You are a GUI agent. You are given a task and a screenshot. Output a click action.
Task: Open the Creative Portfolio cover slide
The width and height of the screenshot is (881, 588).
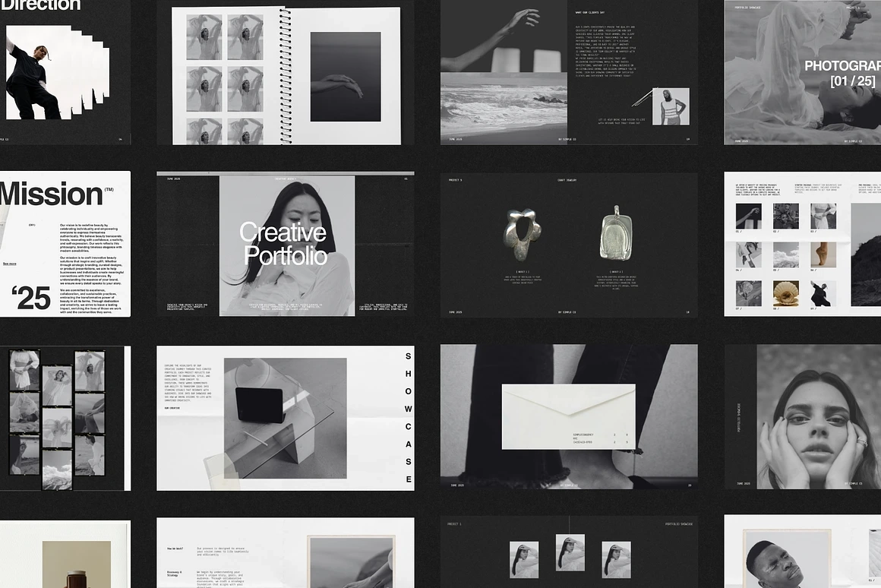[286, 245]
